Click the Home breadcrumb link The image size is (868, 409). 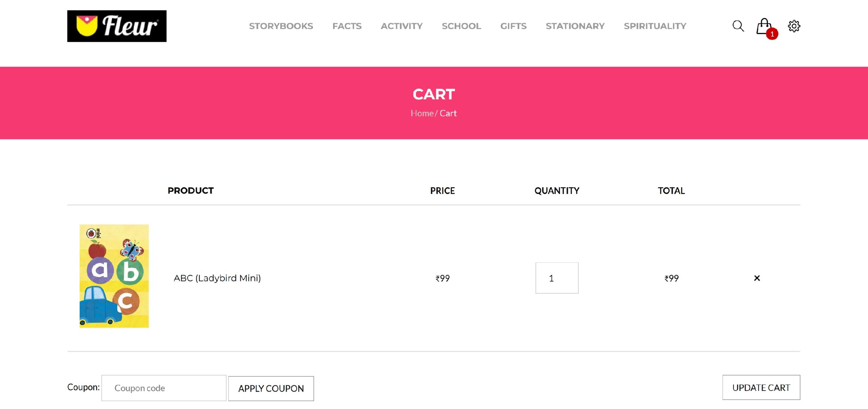click(422, 113)
